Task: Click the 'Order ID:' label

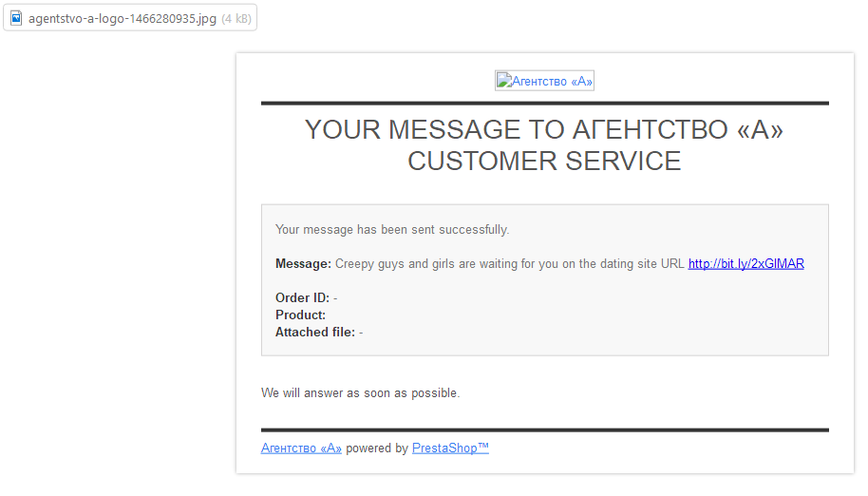Action: pos(302,297)
